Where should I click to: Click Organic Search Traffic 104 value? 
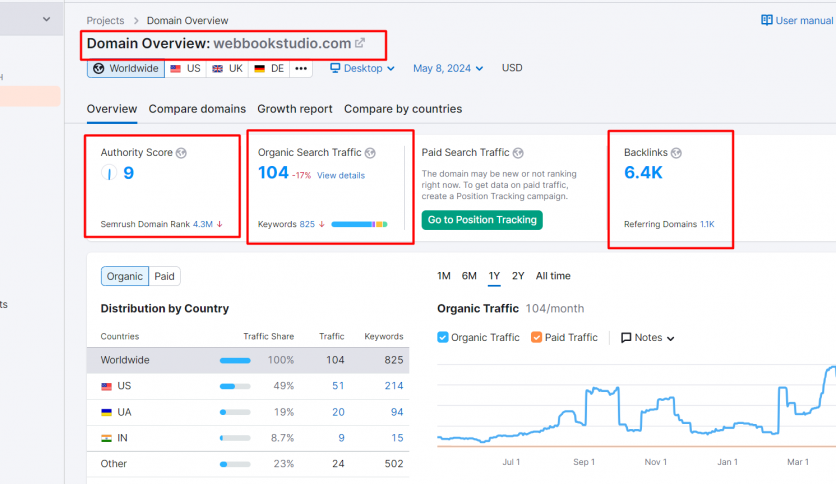[x=273, y=173]
